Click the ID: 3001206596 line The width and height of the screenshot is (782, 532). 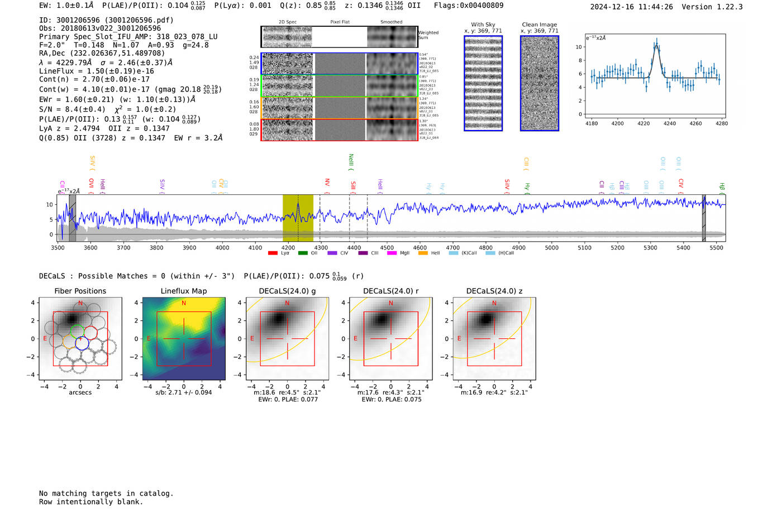point(106,20)
